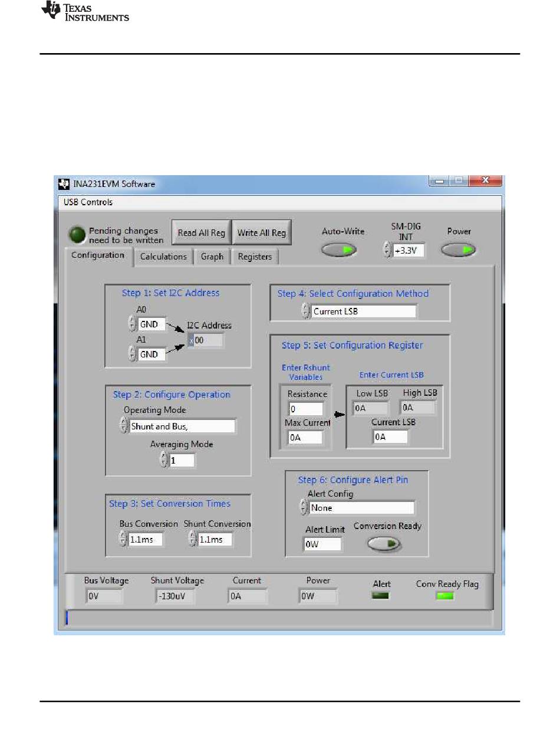This screenshot has width=560, height=732.
Task: Click the INA231EVM window title icon
Action: pyautogui.click(x=64, y=183)
